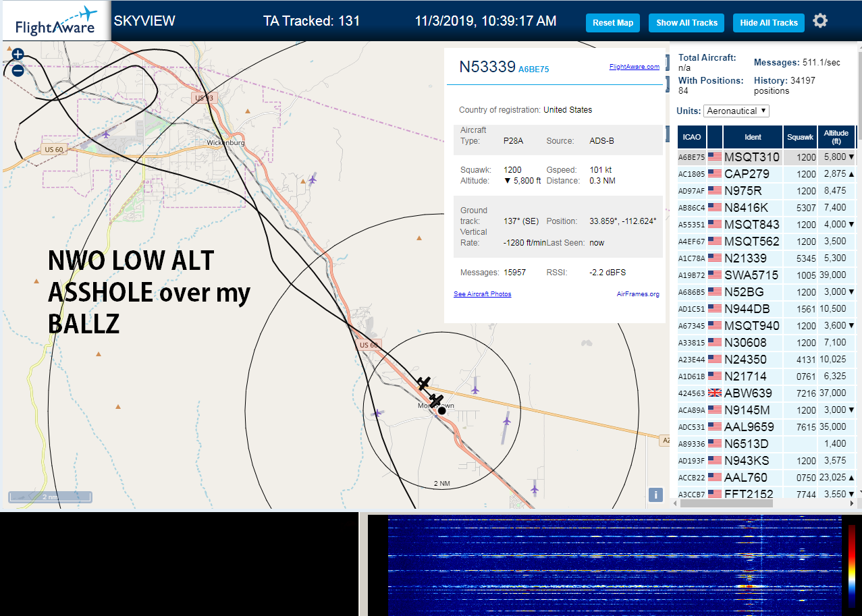Select the CAP279 aircraft row
Image resolution: width=862 pixels, height=616 pixels.
766,173
